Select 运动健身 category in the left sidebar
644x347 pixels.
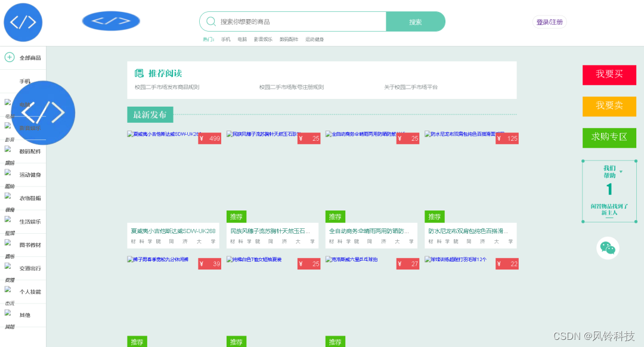[30, 175]
